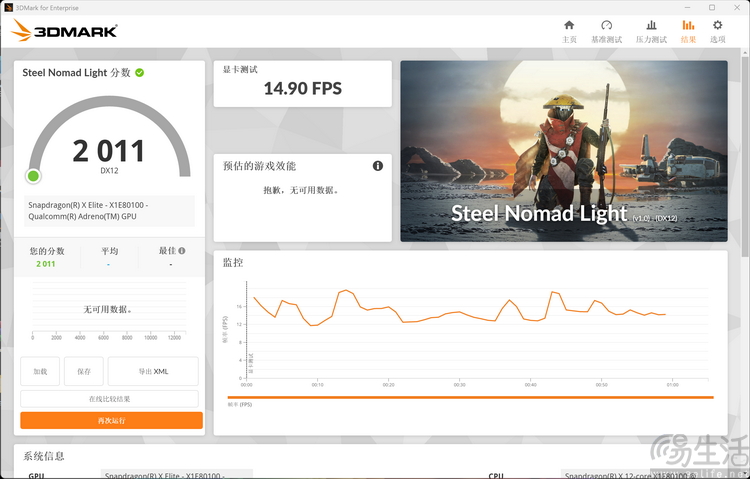Click info icon beside 最佳 label
Image resolution: width=750 pixels, height=479 pixels.
click(182, 250)
